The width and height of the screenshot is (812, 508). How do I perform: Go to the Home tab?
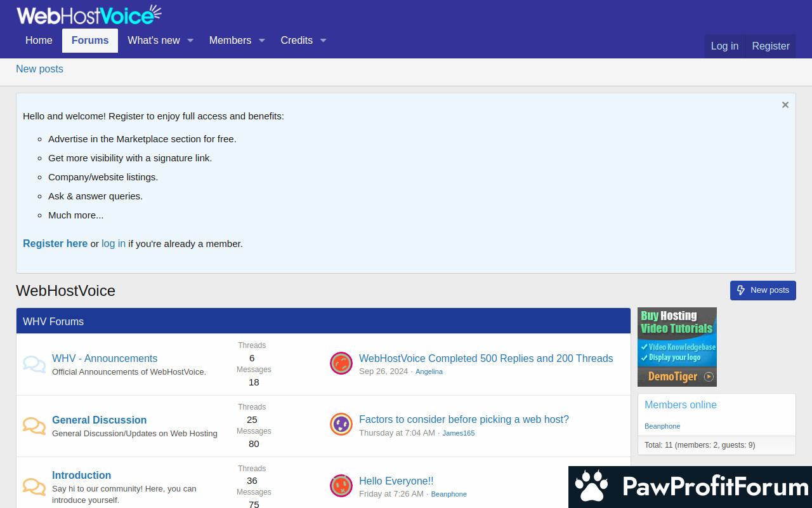tap(39, 40)
